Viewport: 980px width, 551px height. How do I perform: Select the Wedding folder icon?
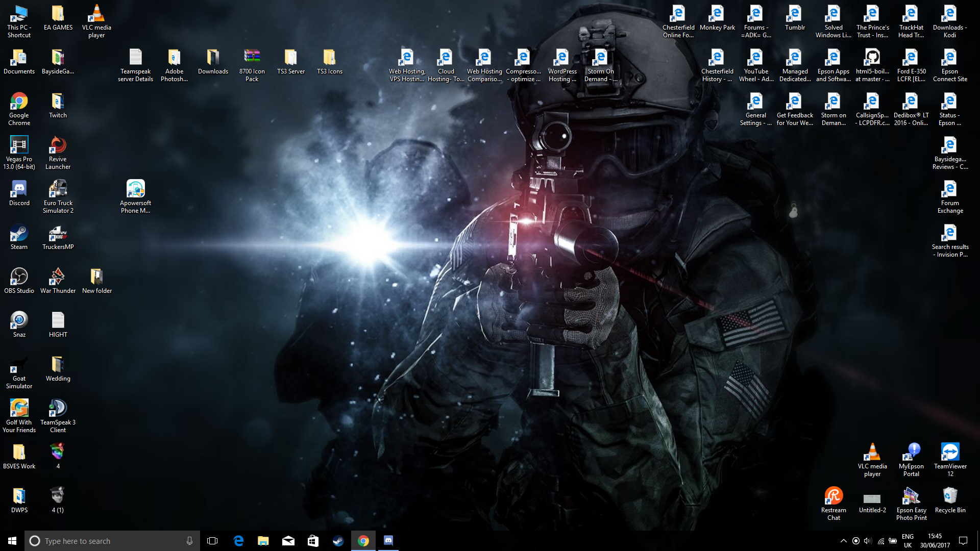point(58,368)
